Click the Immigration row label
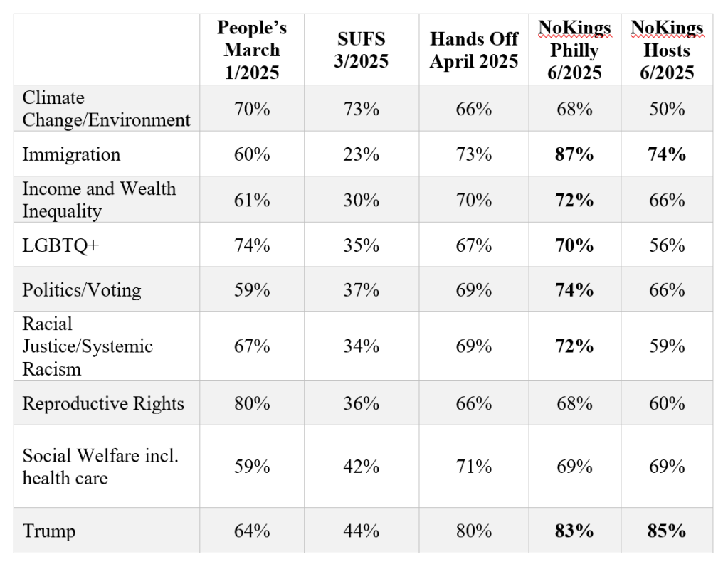 coord(71,154)
